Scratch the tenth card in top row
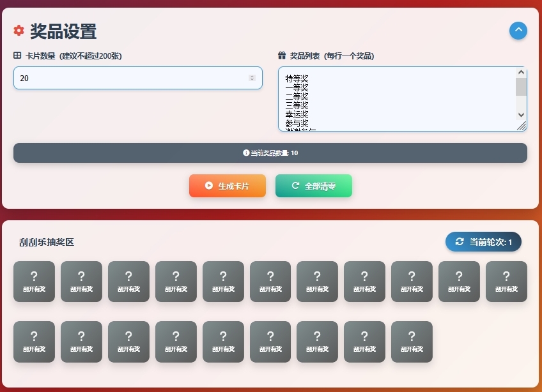Image resolution: width=542 pixels, height=392 pixels. (x=460, y=282)
